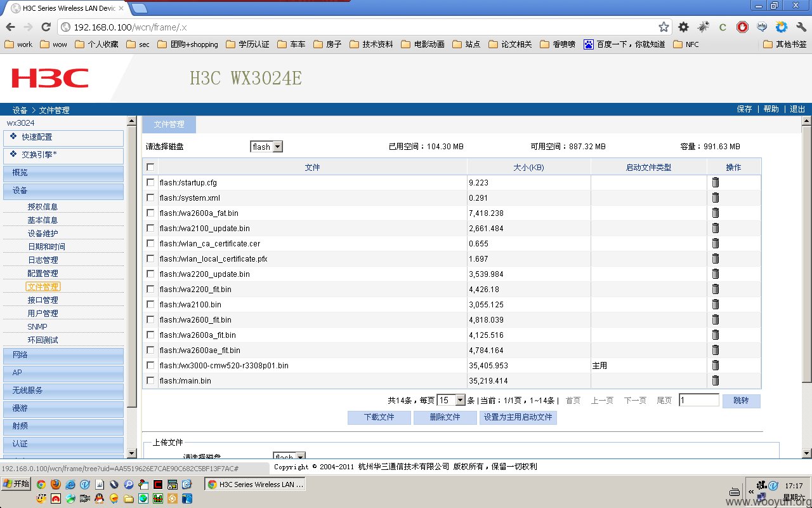Click the sidebar scrollbar down arrow
The image size is (812, 508).
point(132,453)
